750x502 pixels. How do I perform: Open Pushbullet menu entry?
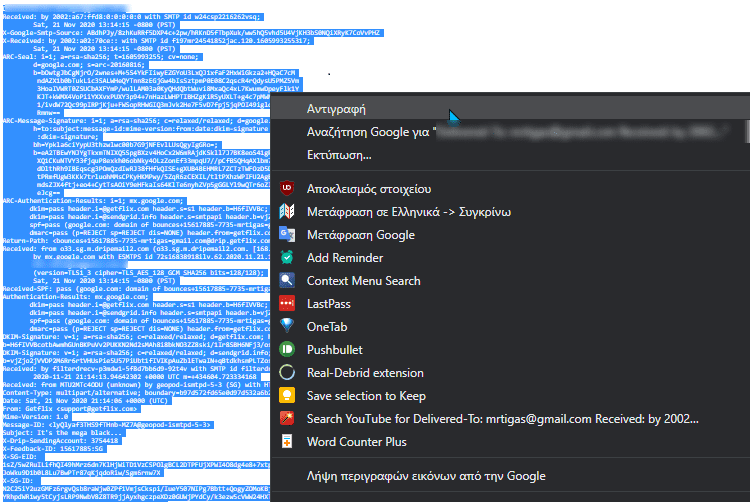(510, 349)
